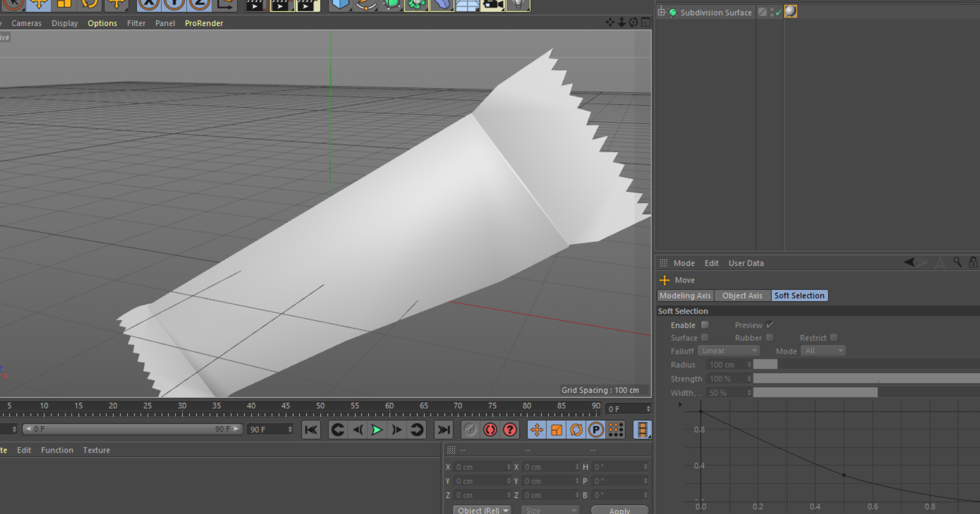Open Filter viewport menu

pos(136,23)
